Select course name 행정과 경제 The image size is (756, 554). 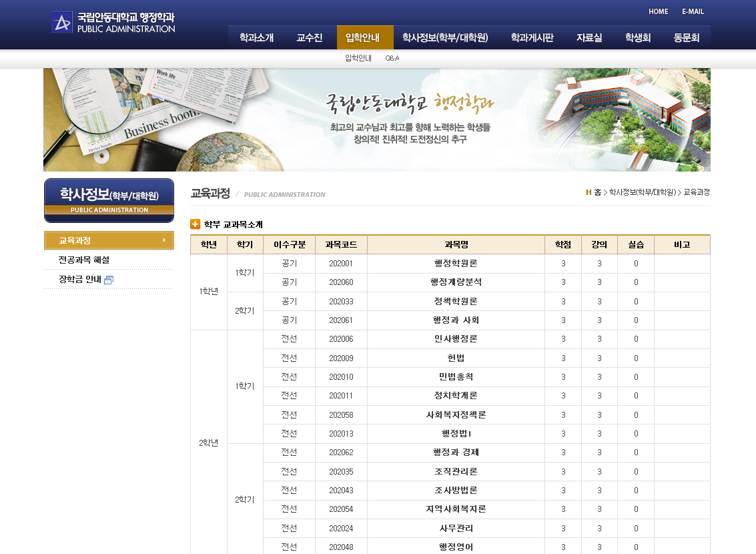[456, 453]
